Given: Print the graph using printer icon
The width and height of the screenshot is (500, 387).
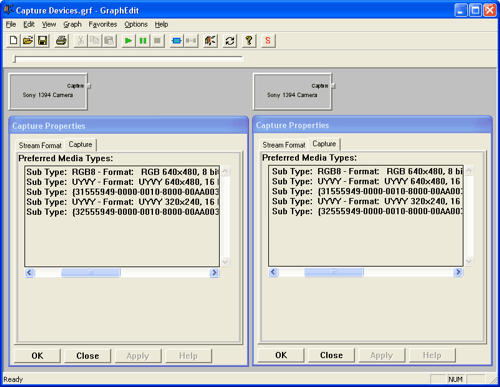Looking at the screenshot, I should (x=61, y=41).
